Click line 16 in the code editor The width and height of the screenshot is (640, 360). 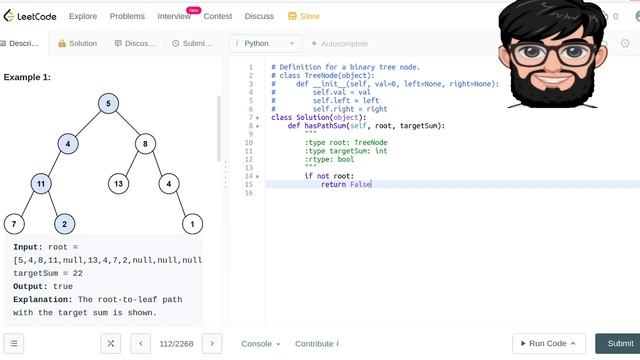point(452,193)
